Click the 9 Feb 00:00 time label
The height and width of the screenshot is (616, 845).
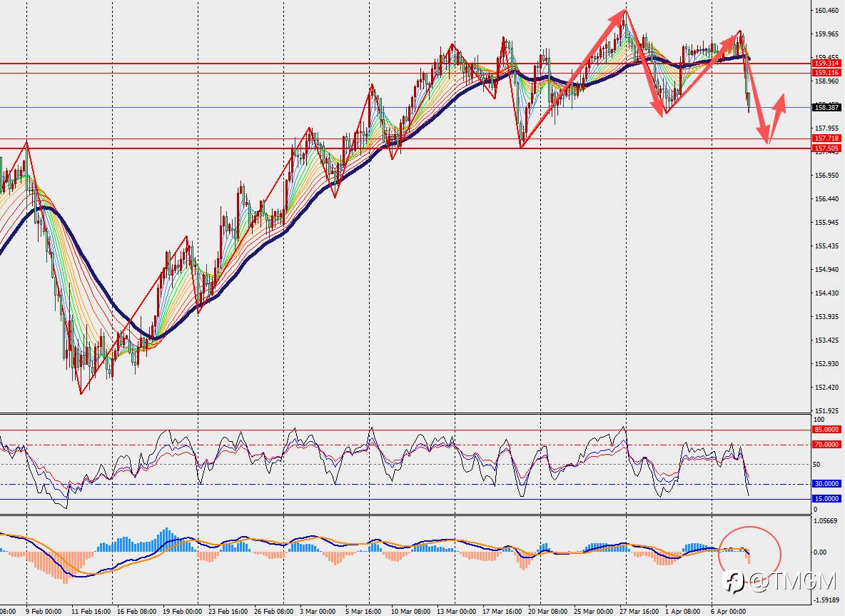[44, 611]
